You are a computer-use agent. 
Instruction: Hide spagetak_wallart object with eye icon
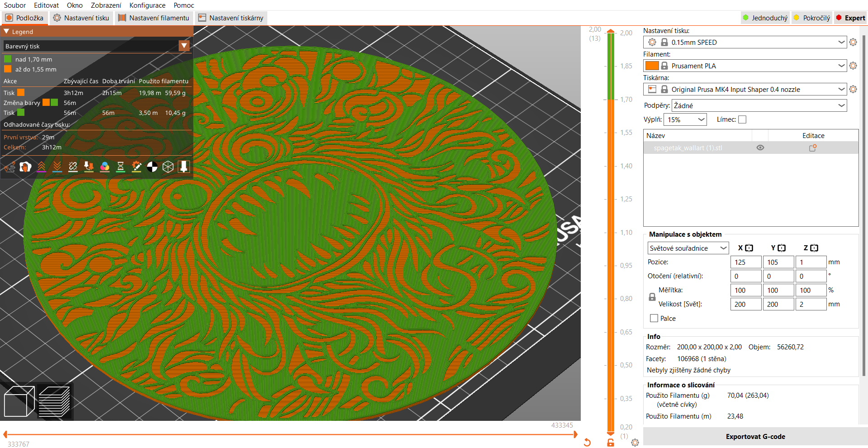point(760,148)
